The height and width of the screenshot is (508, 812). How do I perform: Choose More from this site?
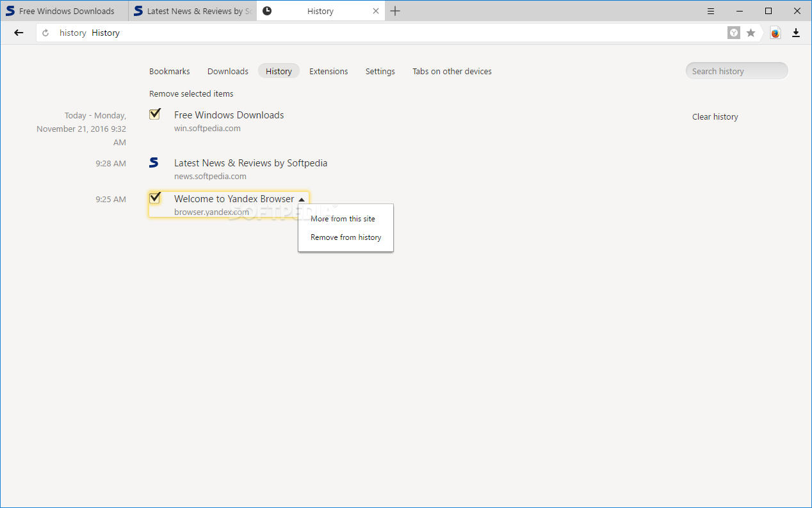pos(343,219)
